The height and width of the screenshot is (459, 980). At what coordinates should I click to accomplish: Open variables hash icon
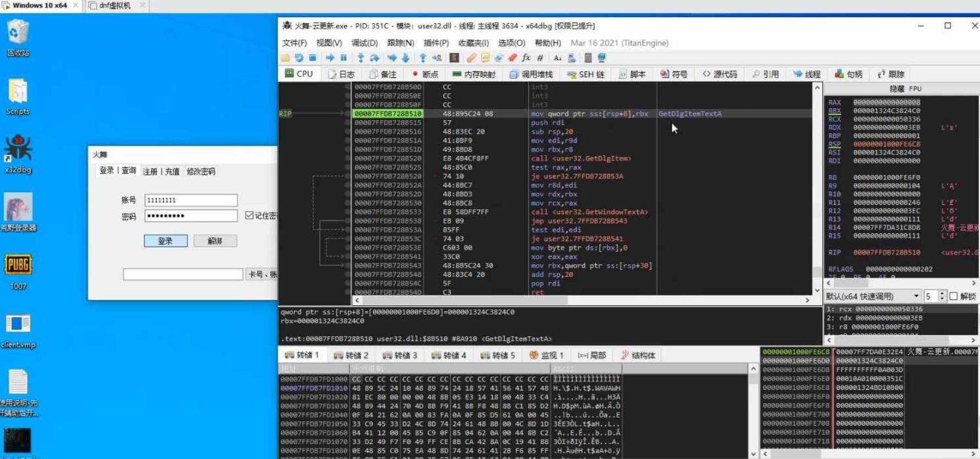coord(540,58)
